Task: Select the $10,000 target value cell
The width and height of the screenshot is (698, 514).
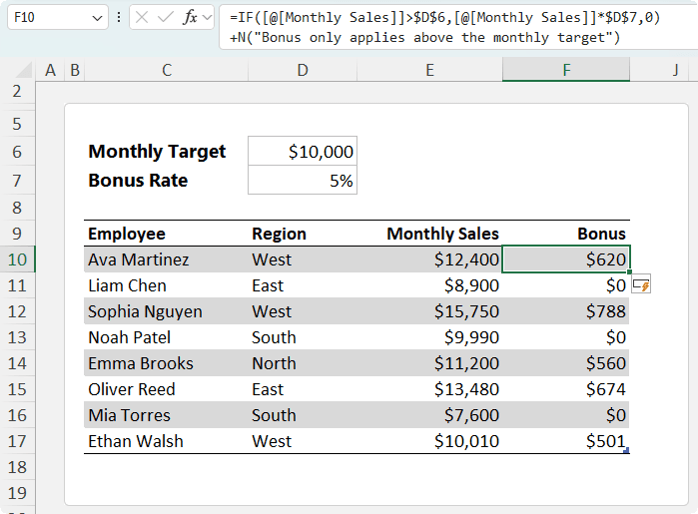Action: pyautogui.click(x=303, y=151)
